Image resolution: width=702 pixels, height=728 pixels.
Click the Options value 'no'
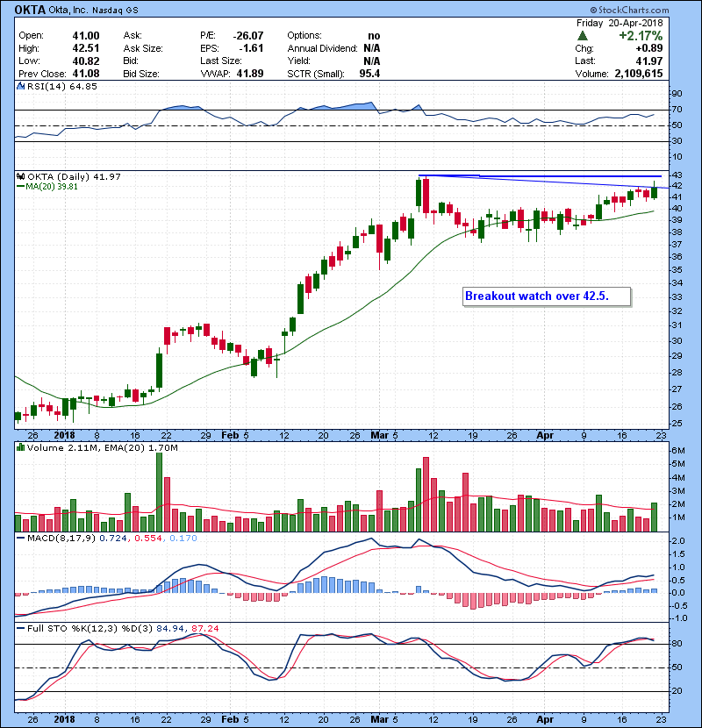pyautogui.click(x=374, y=36)
